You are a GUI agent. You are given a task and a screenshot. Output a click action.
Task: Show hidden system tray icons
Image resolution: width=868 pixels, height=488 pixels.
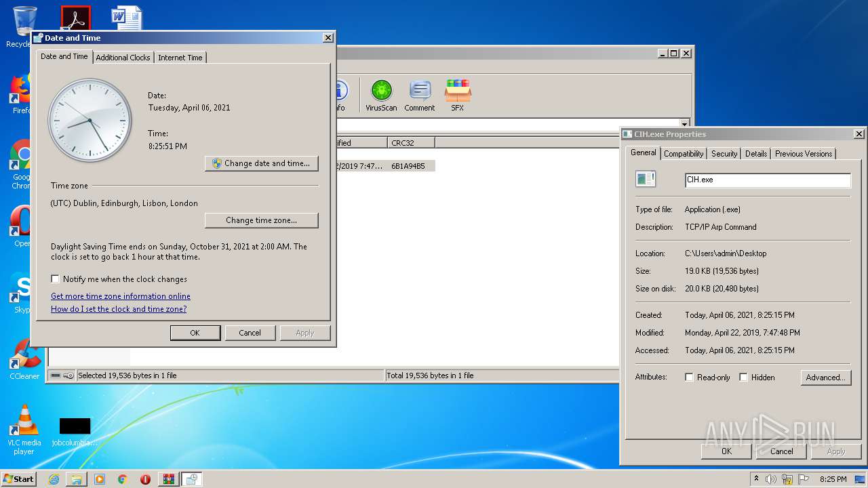756,479
